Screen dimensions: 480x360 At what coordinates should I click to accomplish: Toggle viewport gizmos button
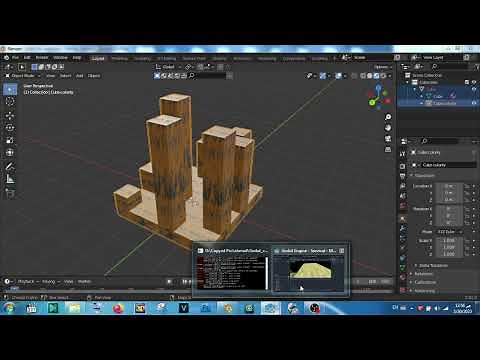click(323, 76)
